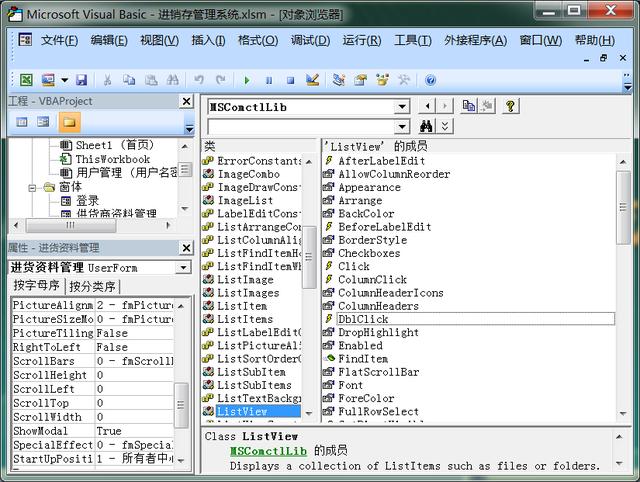
Task: Open the 工具(T) menu
Action: click(413, 40)
